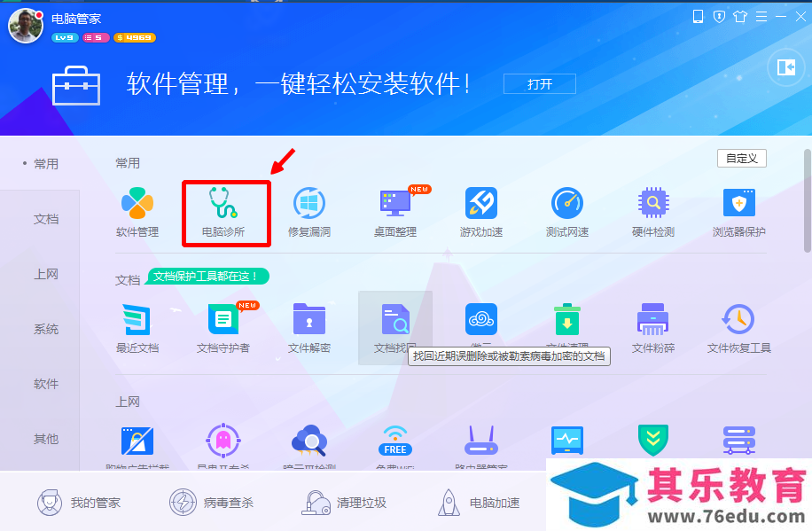Click the tool list vertical scrollbar

807,200
